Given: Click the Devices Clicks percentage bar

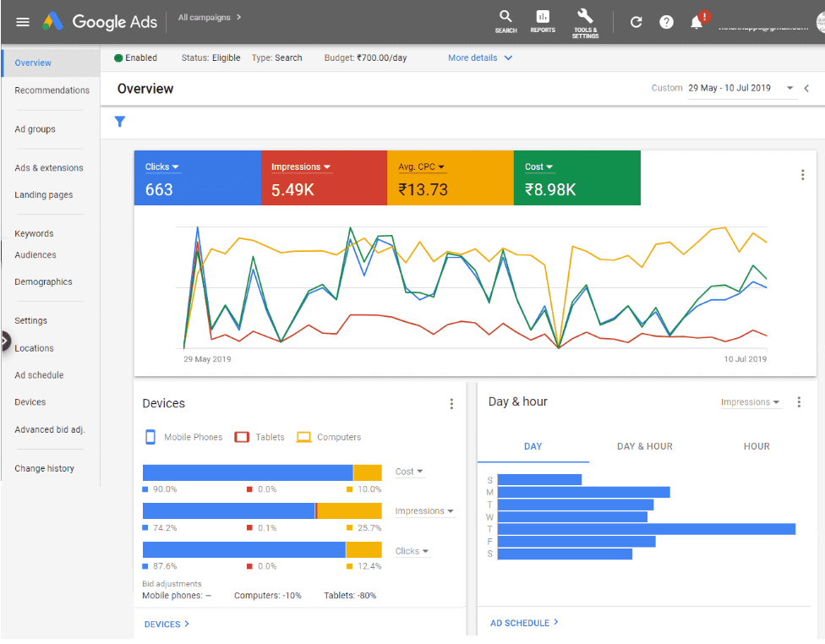Looking at the screenshot, I should click(x=262, y=550).
